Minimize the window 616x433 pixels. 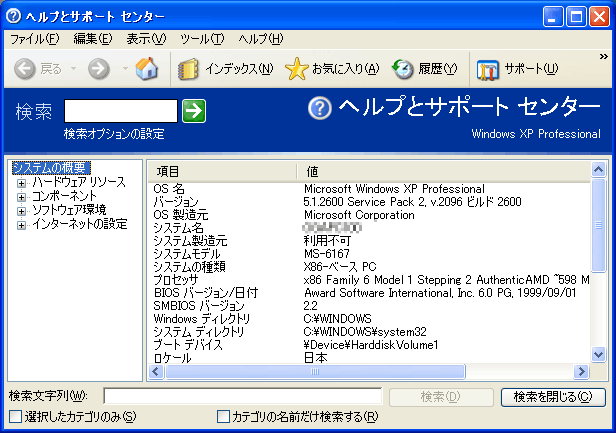click(x=553, y=17)
